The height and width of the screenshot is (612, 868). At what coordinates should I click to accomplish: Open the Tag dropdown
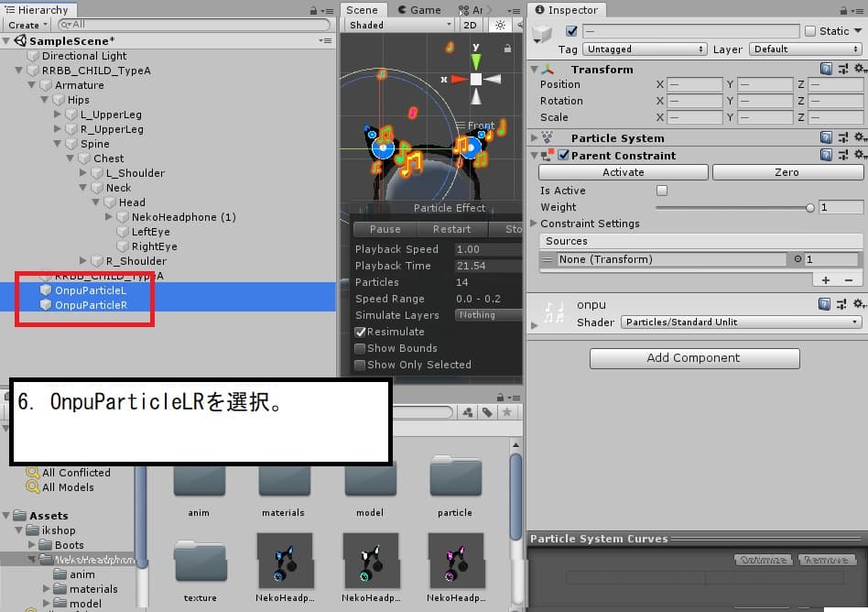pos(645,49)
